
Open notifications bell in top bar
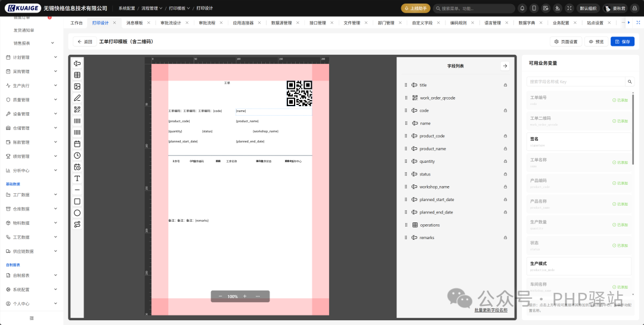pos(522,8)
